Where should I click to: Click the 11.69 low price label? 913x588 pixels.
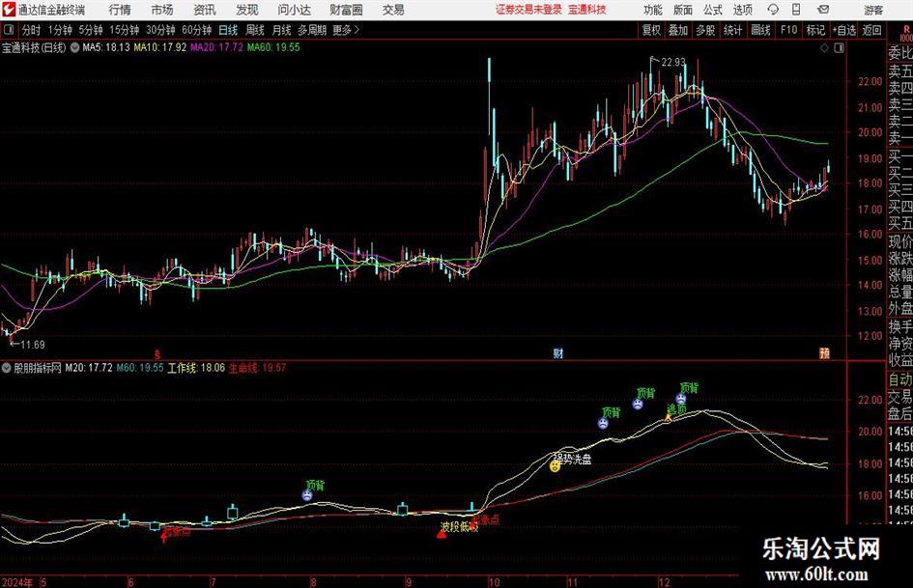33,345
